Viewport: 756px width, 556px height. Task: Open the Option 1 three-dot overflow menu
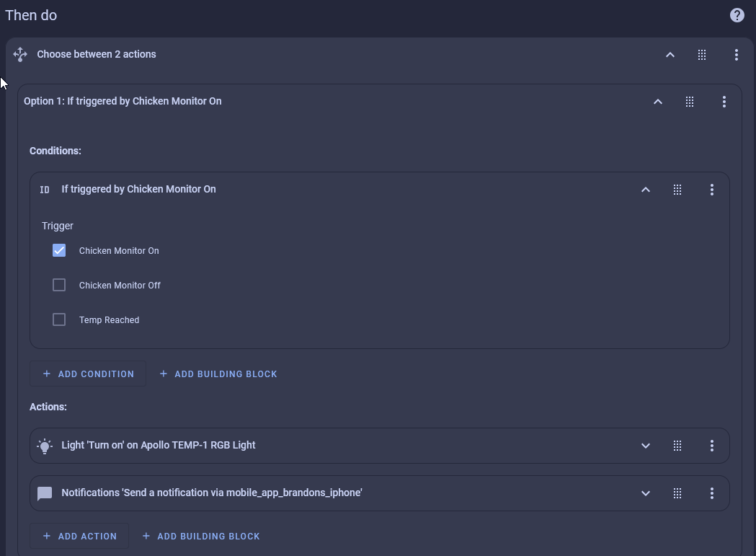click(724, 102)
